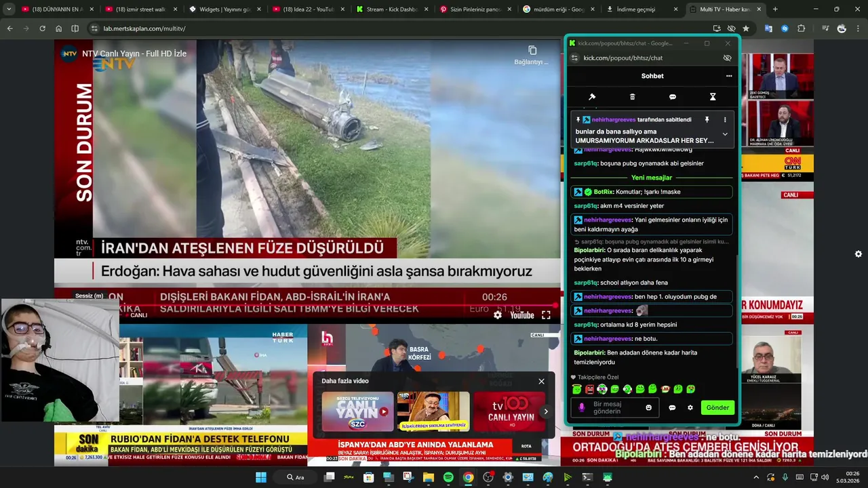The height and width of the screenshot is (488, 868).
Task: Switch to the 'mürdüm eriği' Google tab
Action: click(x=559, y=9)
